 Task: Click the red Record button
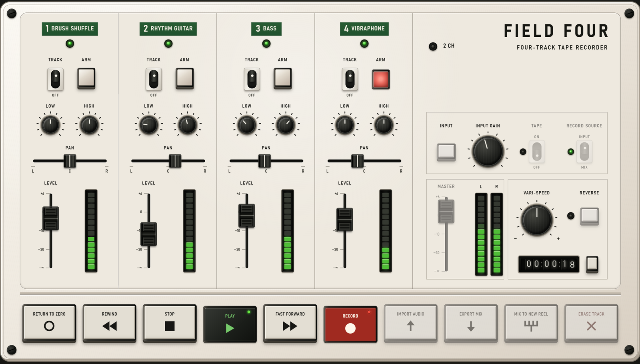pos(350,324)
